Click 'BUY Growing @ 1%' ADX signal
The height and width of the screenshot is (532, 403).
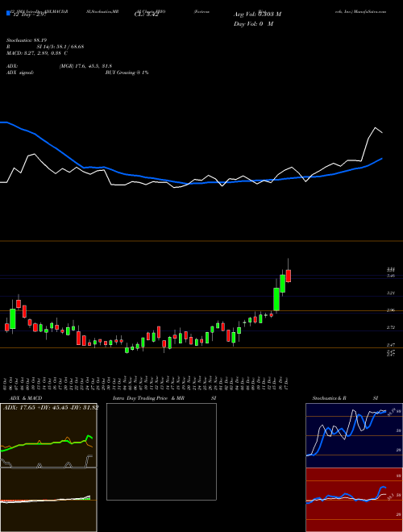pyautogui.click(x=127, y=73)
